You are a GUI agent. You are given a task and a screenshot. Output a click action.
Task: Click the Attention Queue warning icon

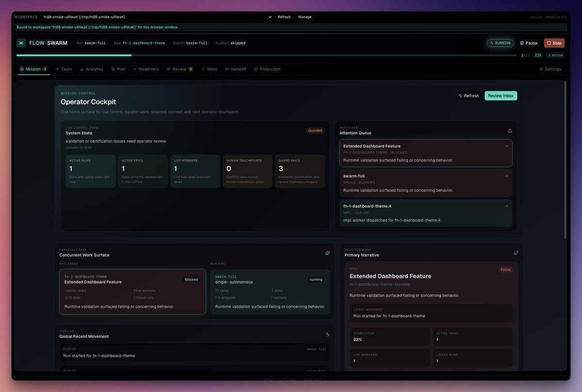click(510, 131)
